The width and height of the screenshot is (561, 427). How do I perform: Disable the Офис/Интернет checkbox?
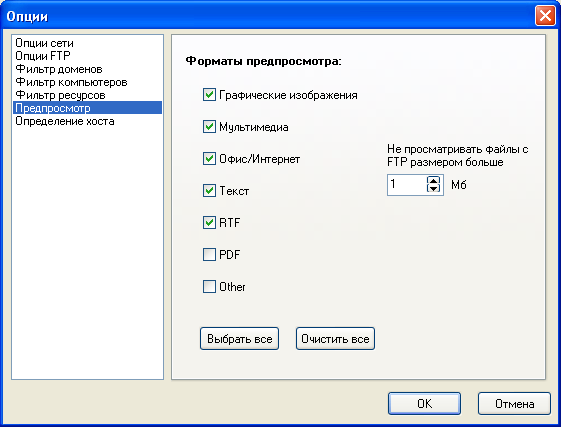pyautogui.click(x=209, y=159)
